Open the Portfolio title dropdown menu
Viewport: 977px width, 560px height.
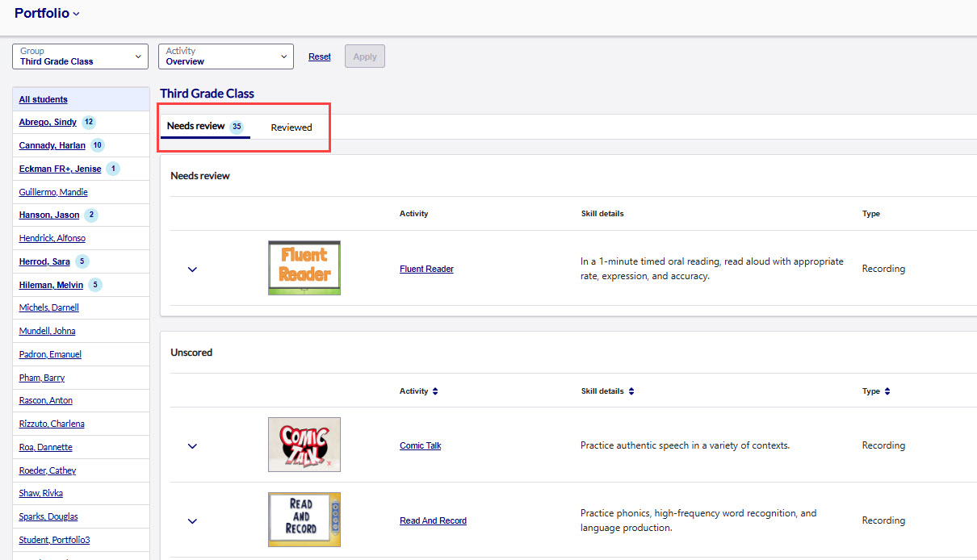[x=48, y=13]
